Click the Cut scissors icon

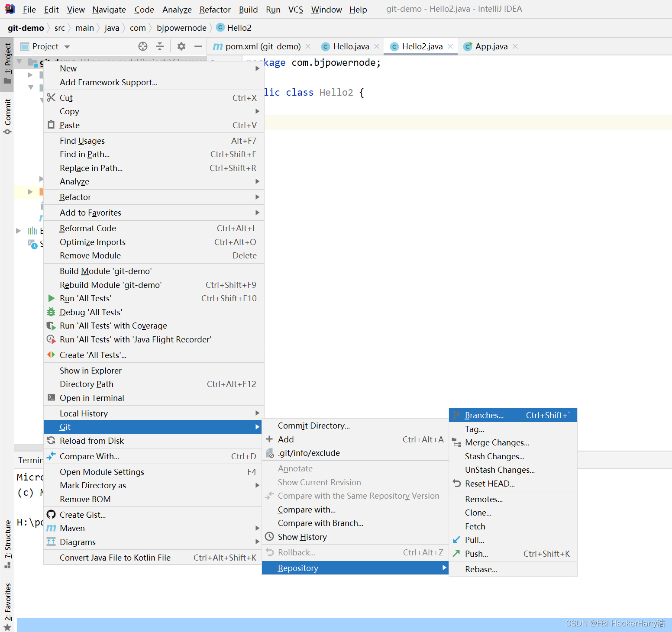pyautogui.click(x=51, y=98)
